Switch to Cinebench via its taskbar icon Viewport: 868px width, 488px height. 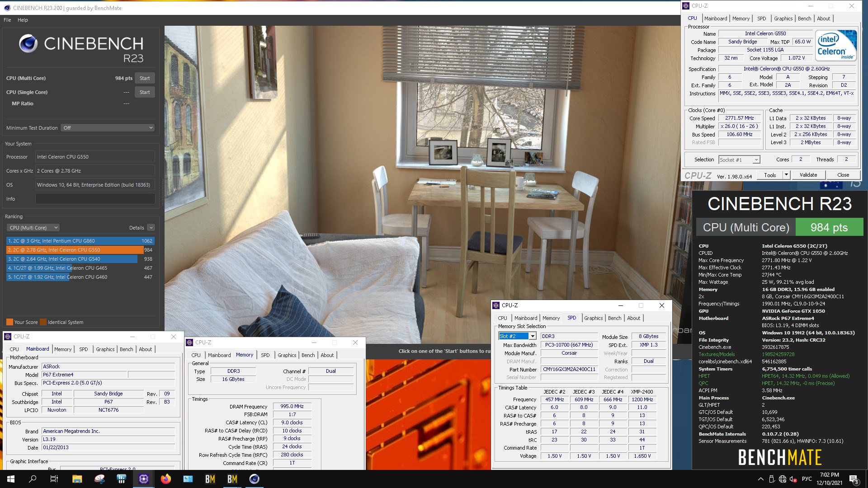pyautogui.click(x=255, y=479)
